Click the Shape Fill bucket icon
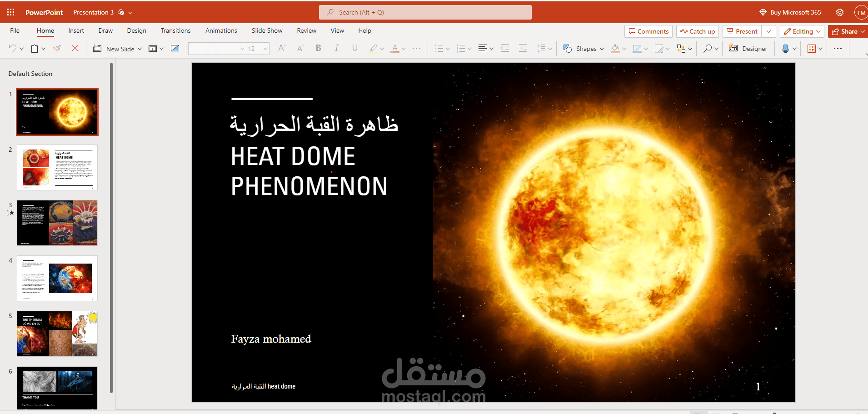868x414 pixels. tap(615, 49)
